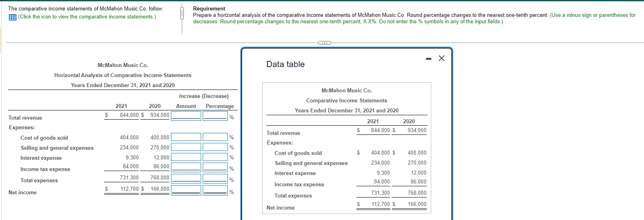Select Cost of goods sold Amount field

[186, 137]
